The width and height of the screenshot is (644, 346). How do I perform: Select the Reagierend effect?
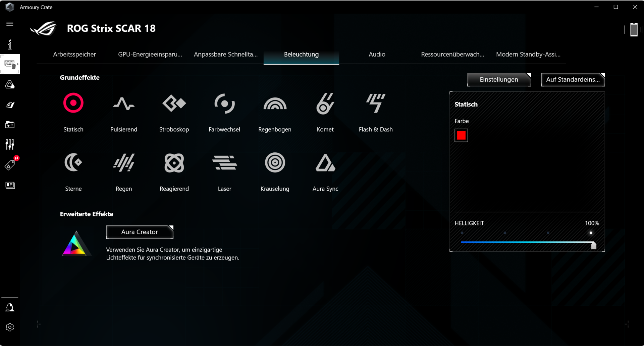pyautogui.click(x=174, y=162)
